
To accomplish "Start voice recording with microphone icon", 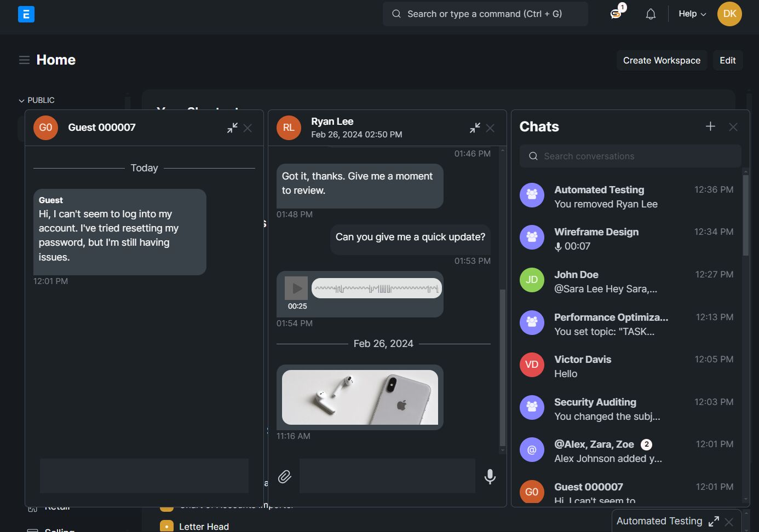I will 490,476.
